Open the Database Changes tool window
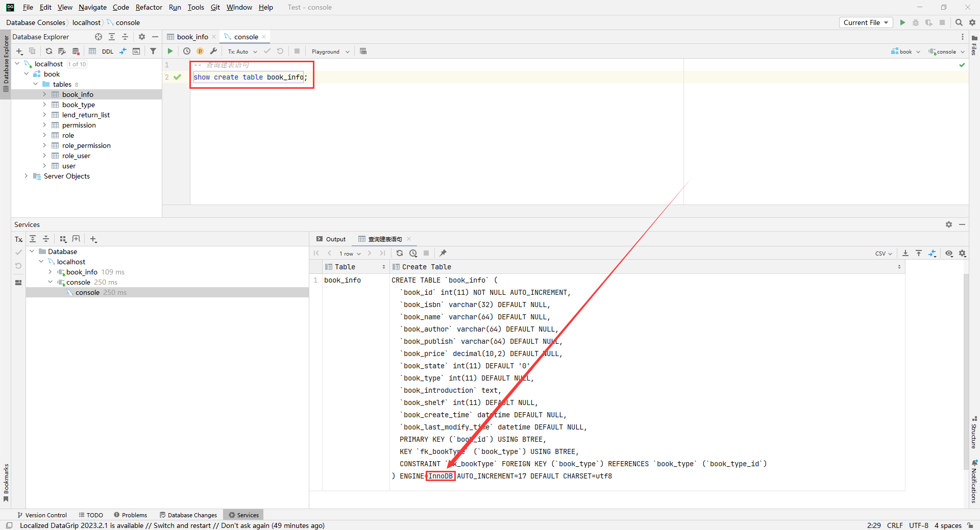Screen dimensions: 980x530 tap(188, 515)
